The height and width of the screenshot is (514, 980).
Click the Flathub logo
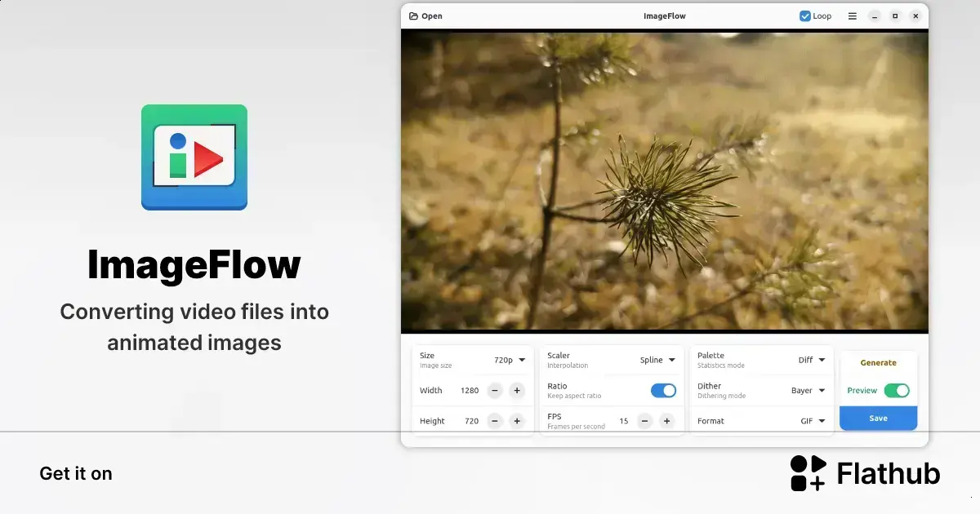point(865,473)
